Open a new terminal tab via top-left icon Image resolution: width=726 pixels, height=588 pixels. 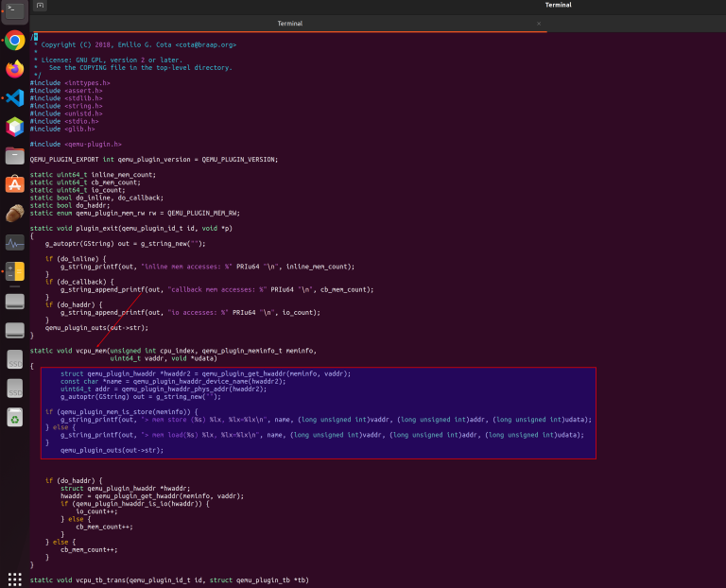pos(41,5)
